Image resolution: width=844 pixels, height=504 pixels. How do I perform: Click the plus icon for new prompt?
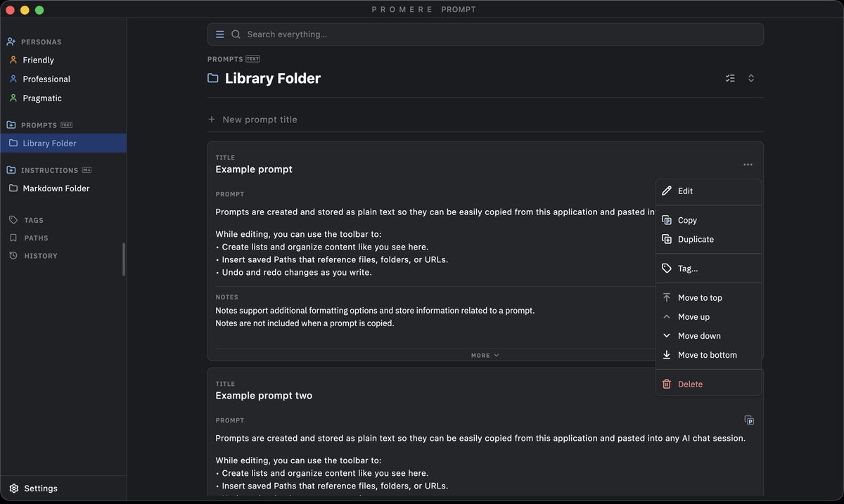[212, 119]
